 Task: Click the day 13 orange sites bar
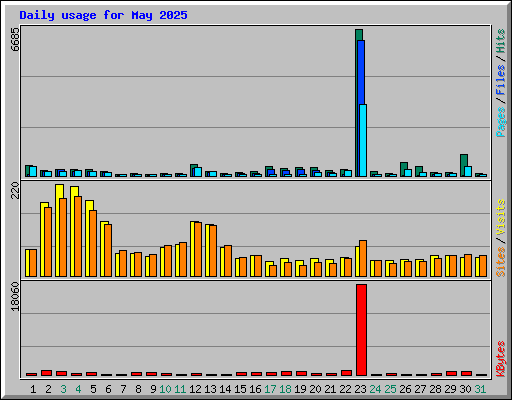213,251
